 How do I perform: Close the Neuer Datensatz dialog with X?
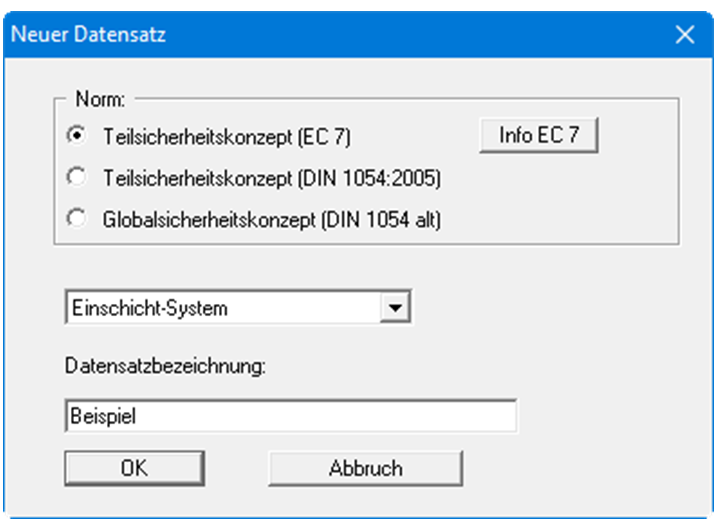tap(685, 35)
